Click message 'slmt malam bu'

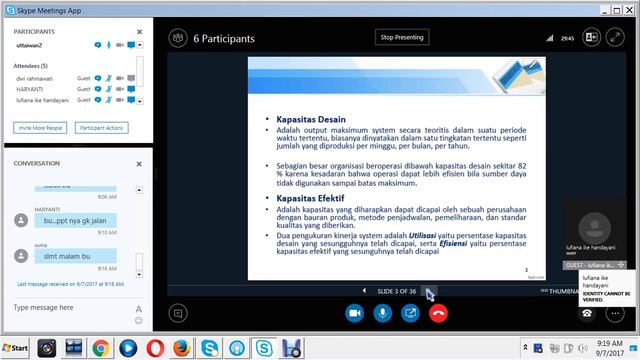76,256
